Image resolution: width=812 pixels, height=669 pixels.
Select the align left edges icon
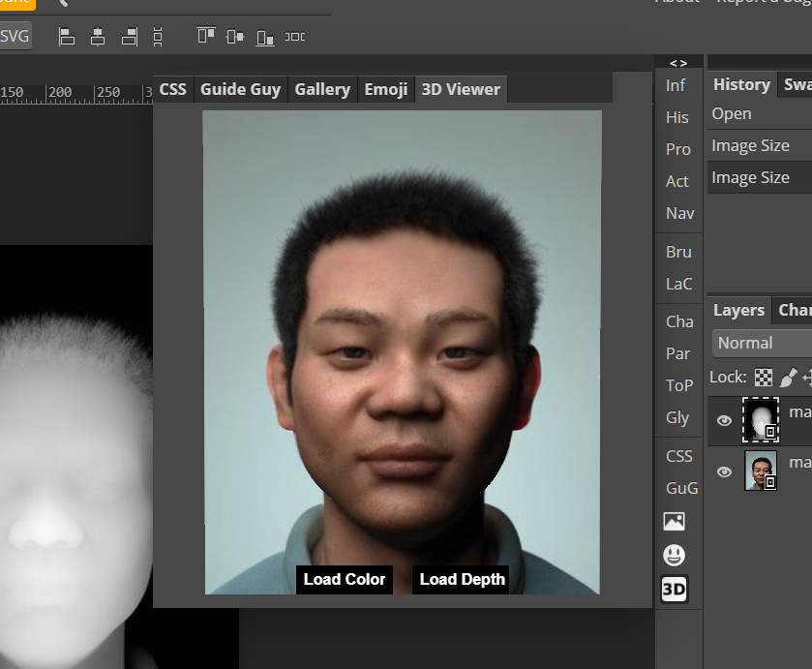(x=66, y=36)
